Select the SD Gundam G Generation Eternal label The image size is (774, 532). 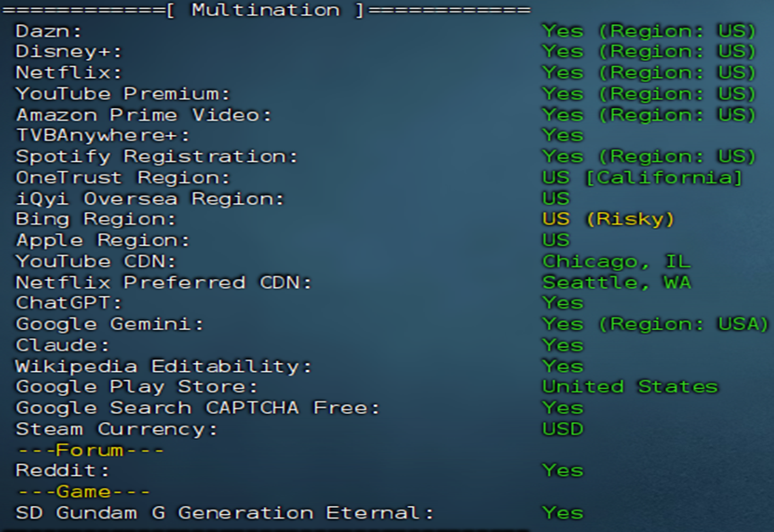click(225, 513)
